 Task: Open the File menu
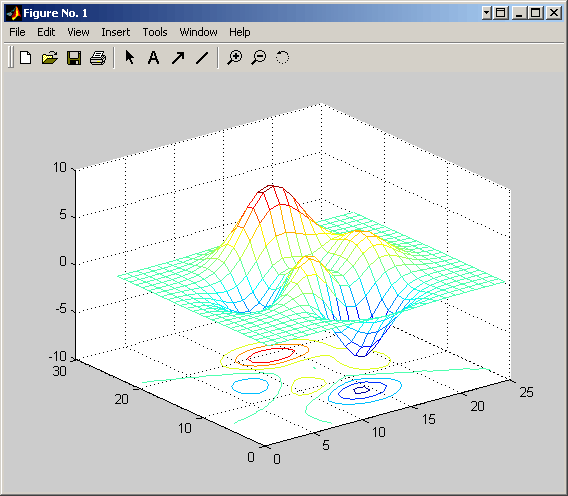17,32
